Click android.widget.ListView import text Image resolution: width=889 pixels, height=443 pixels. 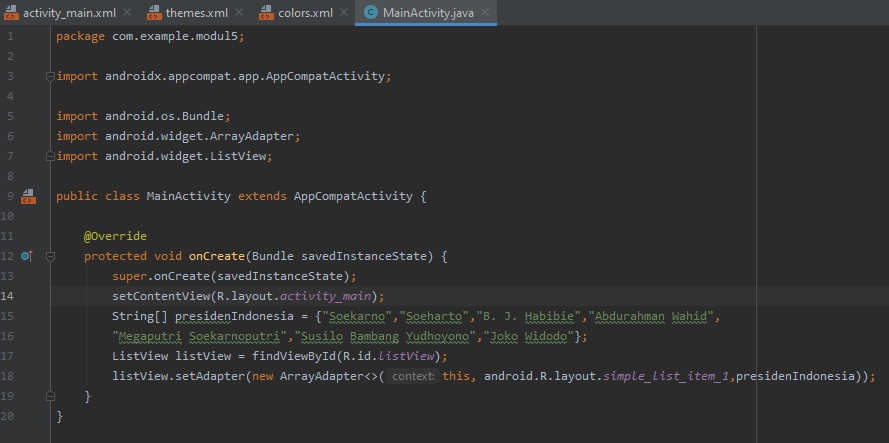coord(185,156)
